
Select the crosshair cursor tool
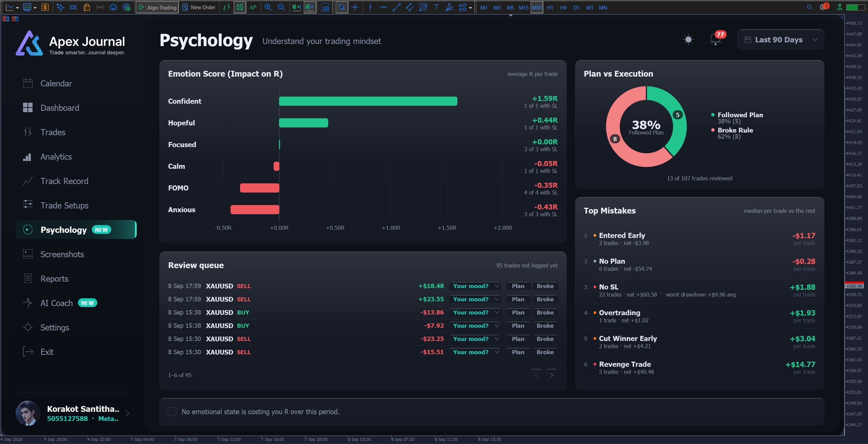[355, 7]
